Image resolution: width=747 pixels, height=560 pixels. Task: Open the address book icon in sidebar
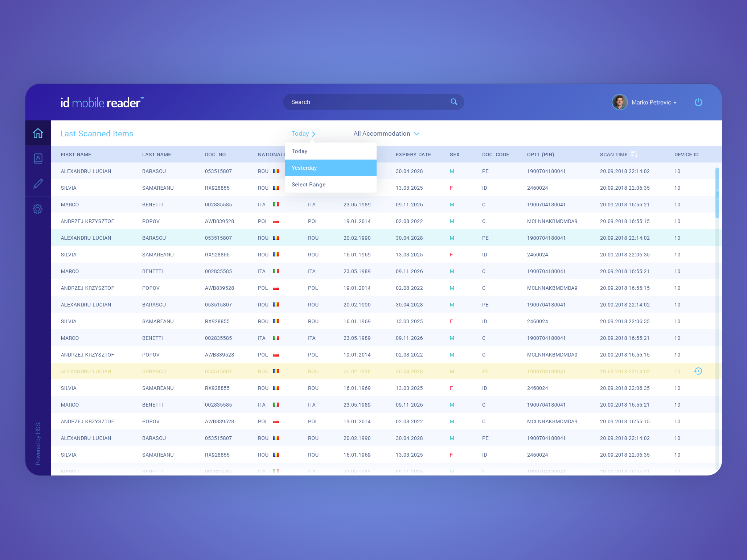38,158
